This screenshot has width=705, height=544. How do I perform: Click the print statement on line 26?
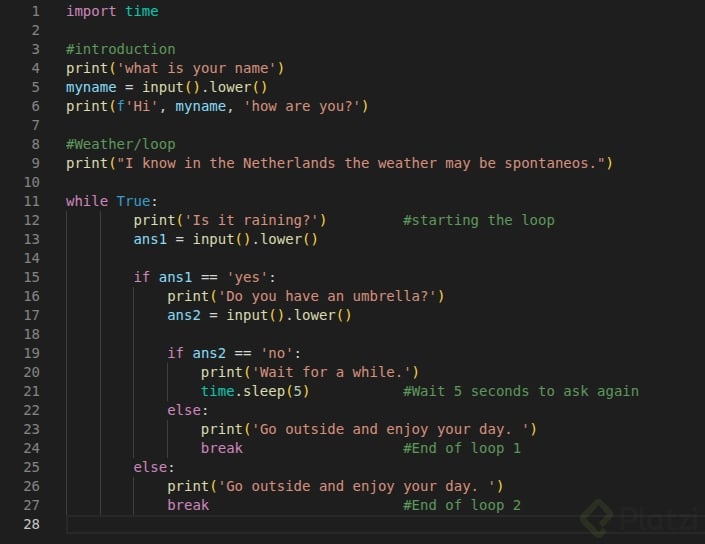(335, 486)
